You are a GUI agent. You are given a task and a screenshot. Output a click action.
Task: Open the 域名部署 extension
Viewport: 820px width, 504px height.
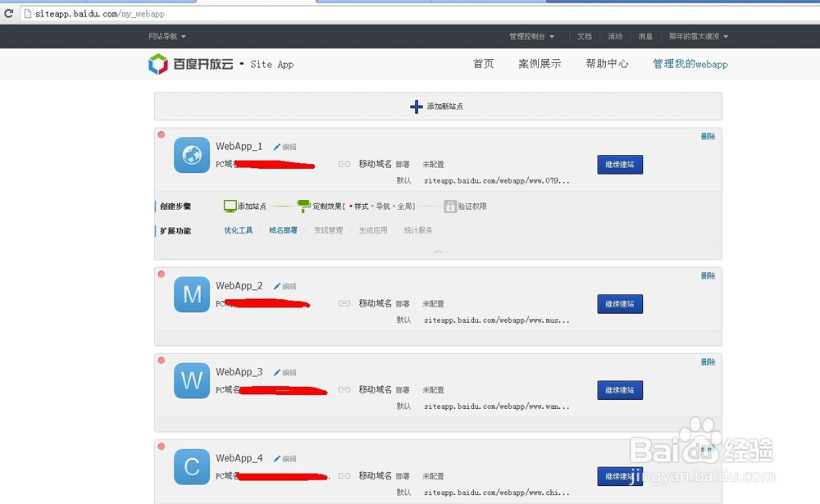click(283, 230)
